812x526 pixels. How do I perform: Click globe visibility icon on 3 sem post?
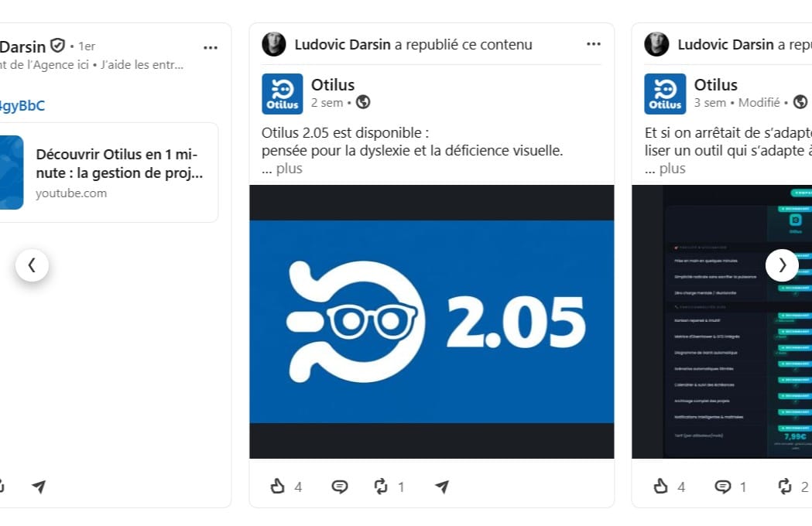point(800,102)
